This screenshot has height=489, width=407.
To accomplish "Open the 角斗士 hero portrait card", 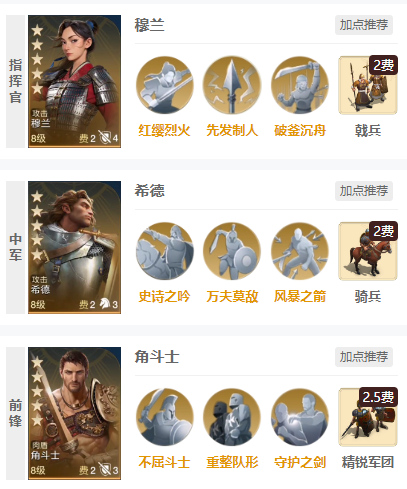I will pos(74,413).
